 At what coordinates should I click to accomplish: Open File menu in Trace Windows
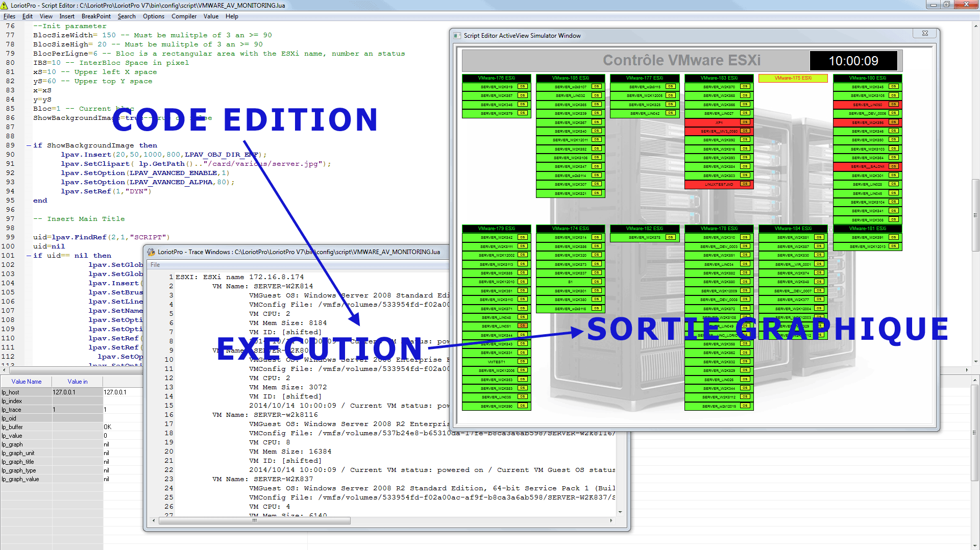[x=155, y=265]
